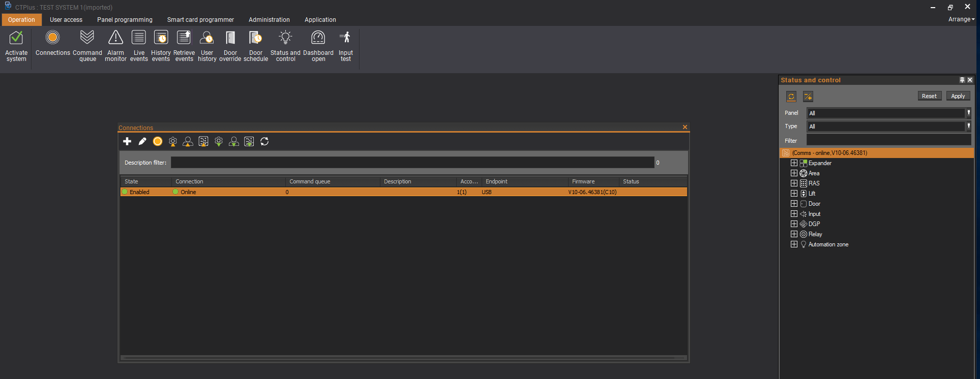Click the orange connect circle in Connections toolbar
Image resolution: width=980 pixels, height=379 pixels.
coord(158,141)
